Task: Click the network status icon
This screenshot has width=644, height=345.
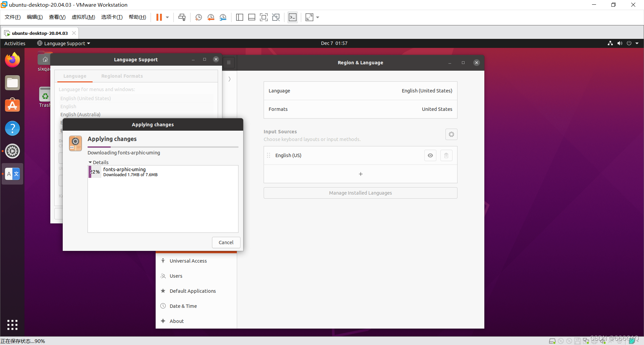Action: click(x=610, y=43)
